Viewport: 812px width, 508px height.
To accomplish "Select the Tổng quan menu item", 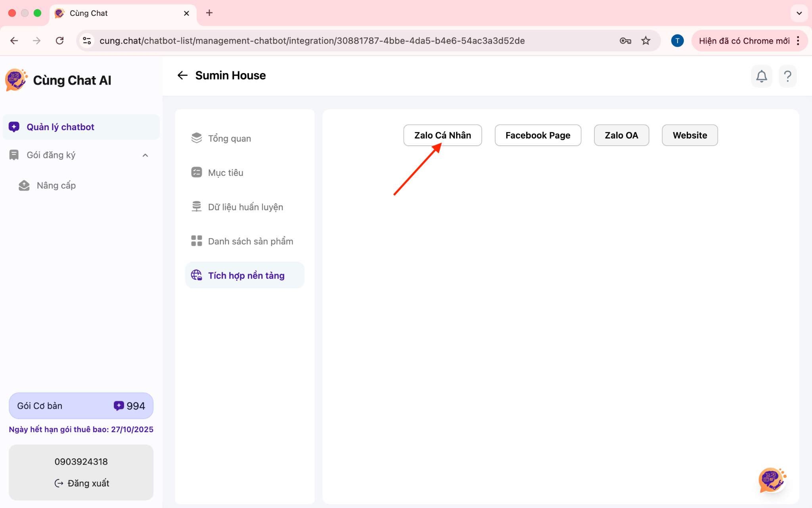I will (x=229, y=139).
